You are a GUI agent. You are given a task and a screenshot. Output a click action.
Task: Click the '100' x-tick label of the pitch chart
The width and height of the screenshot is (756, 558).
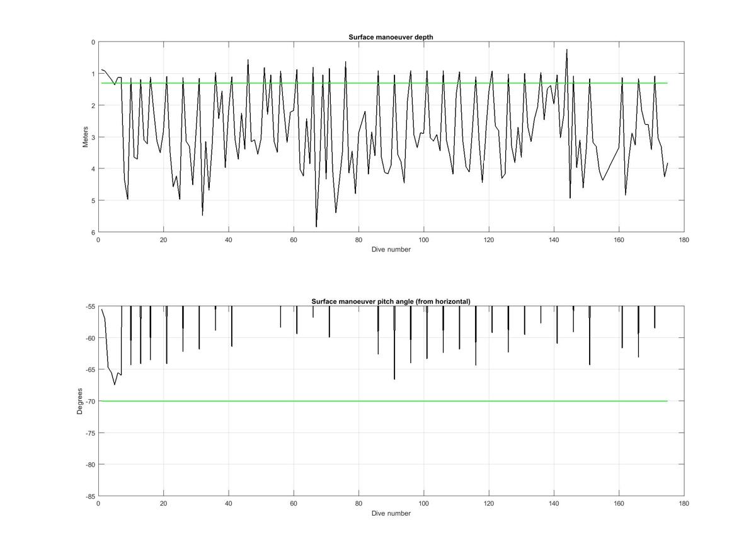[x=423, y=504]
